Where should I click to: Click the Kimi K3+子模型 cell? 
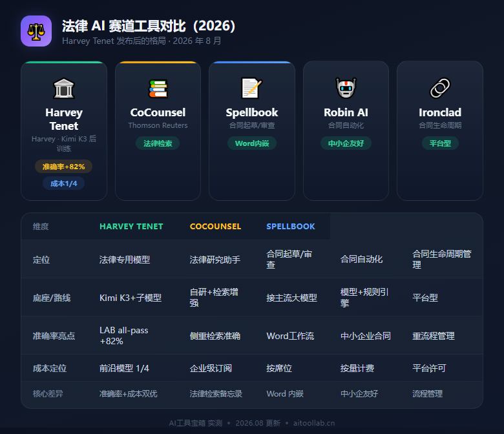[x=130, y=298]
